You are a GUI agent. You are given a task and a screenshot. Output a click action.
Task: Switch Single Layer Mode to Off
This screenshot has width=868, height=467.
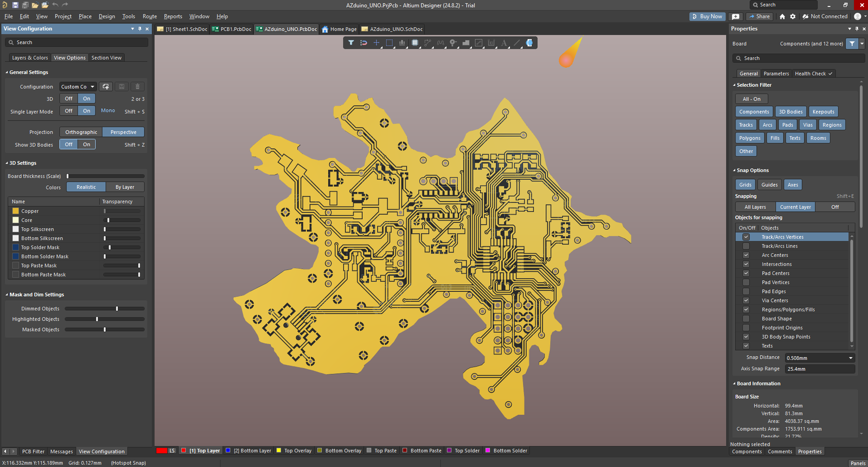[x=69, y=111]
